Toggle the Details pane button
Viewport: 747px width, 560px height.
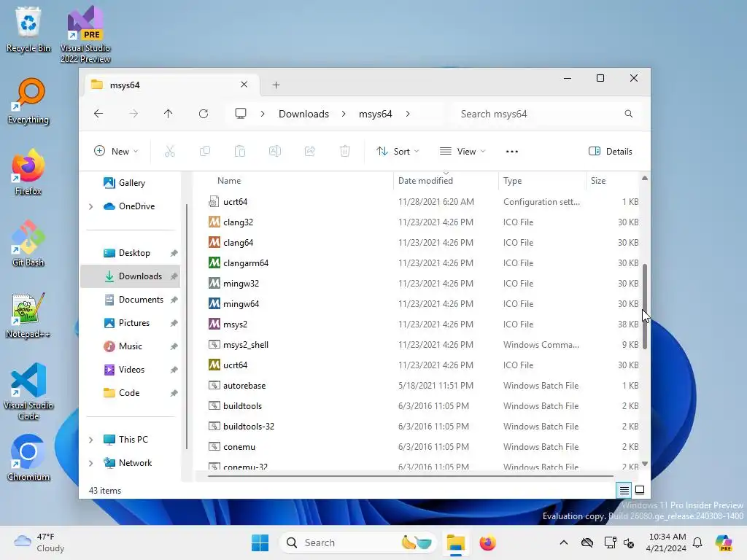click(611, 152)
